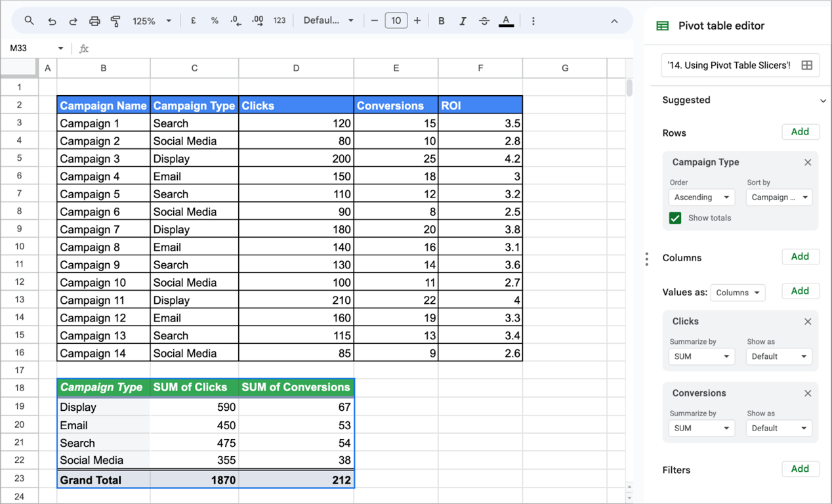This screenshot has height=504, width=832.
Task: Click the SUM of Conversions header cell
Action: [296, 387]
